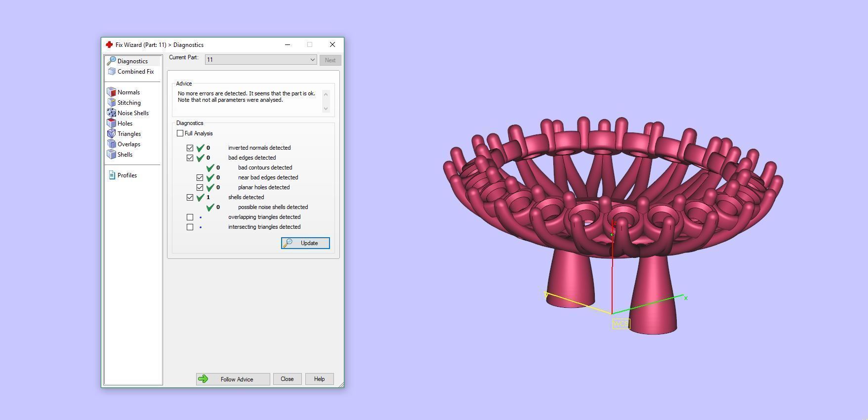Viewport: 868px width, 420px height.
Task: Enable the Full Analysis checkbox
Action: (x=180, y=133)
